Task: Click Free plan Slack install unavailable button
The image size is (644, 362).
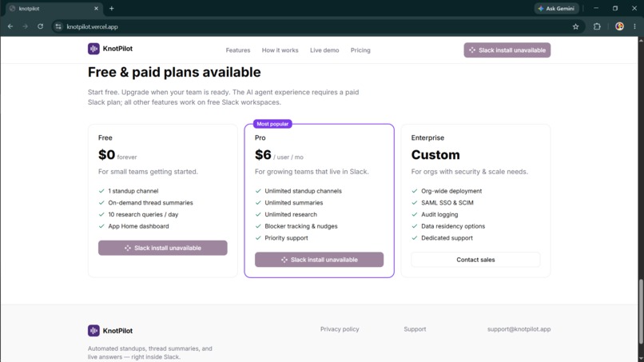Action: pyautogui.click(x=163, y=248)
